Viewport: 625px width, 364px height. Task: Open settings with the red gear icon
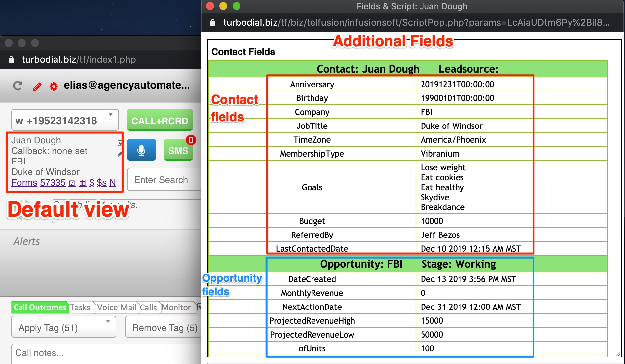pyautogui.click(x=54, y=87)
